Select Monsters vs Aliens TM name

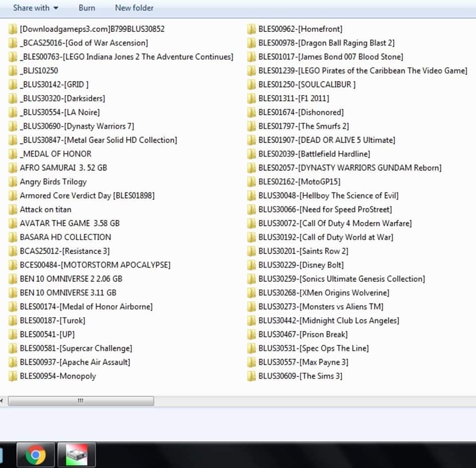(x=321, y=307)
